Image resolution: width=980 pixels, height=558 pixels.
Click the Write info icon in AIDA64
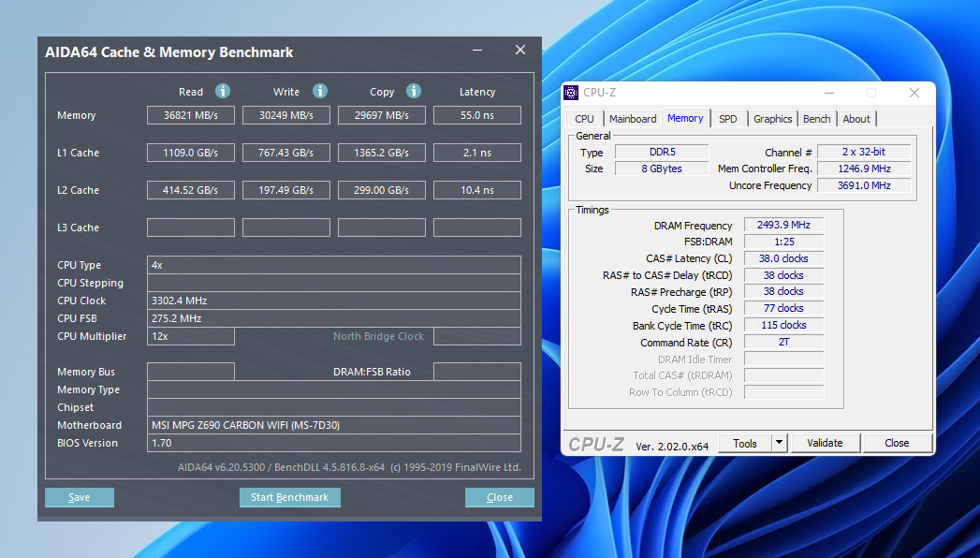320,91
